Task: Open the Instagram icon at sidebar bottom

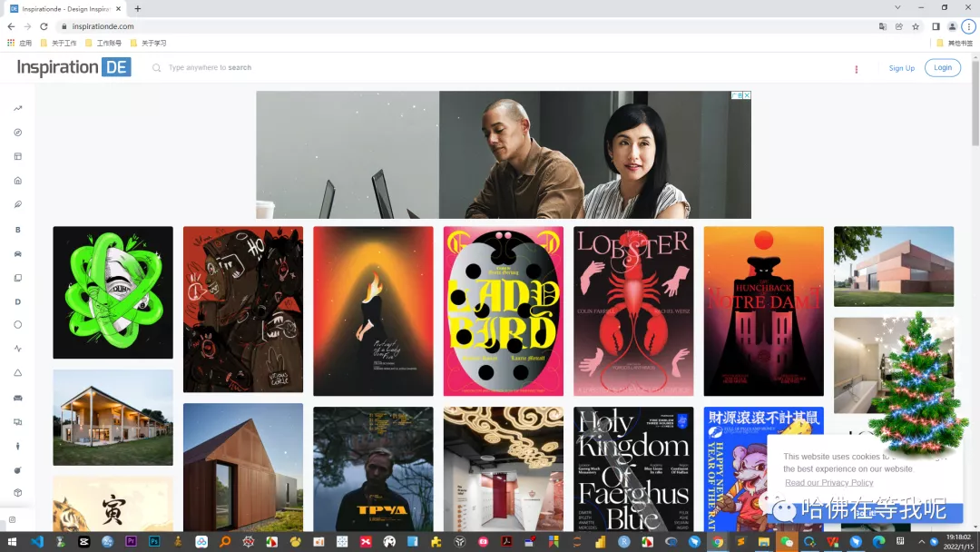Action: [12, 519]
